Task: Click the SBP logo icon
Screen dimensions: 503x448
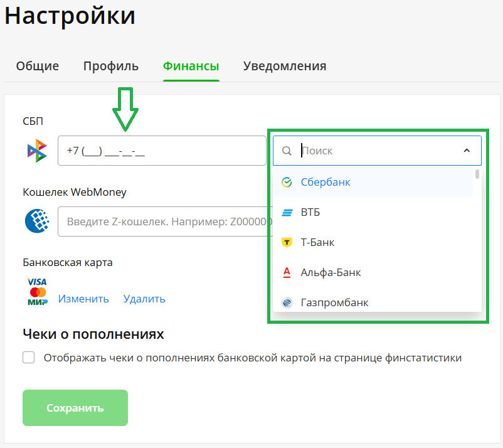Action: [x=37, y=151]
